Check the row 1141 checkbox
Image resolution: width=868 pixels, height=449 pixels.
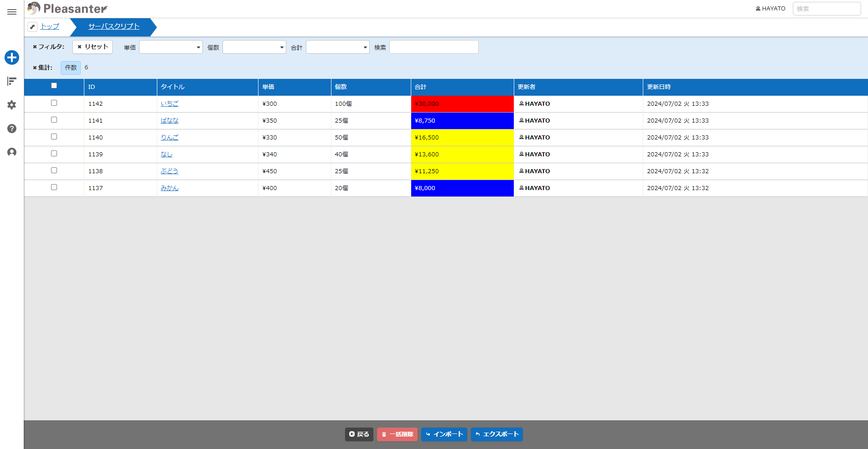point(54,120)
